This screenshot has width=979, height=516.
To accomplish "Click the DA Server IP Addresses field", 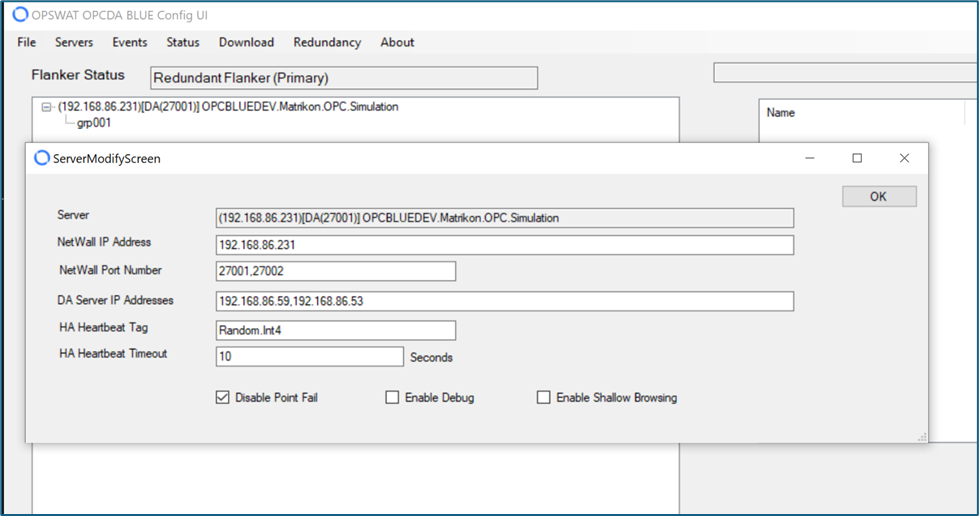I will pos(504,301).
